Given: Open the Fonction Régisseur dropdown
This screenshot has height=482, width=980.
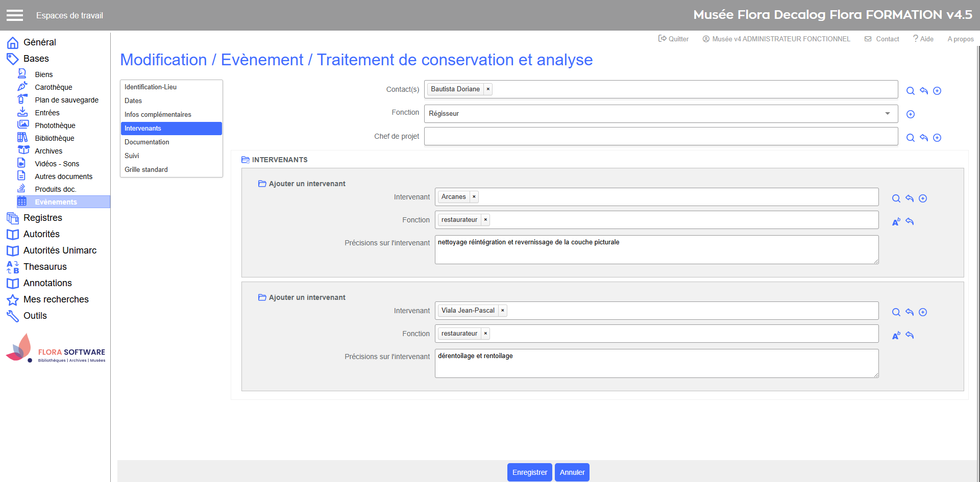Looking at the screenshot, I should click(x=887, y=114).
